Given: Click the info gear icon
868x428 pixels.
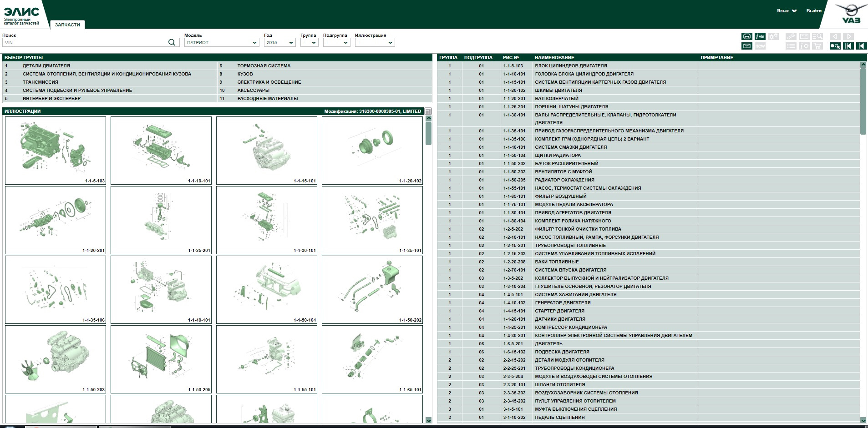Looking at the screenshot, I should [804, 46].
